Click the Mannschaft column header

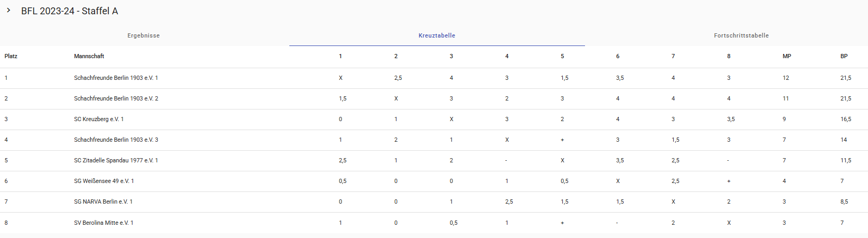tap(89, 56)
